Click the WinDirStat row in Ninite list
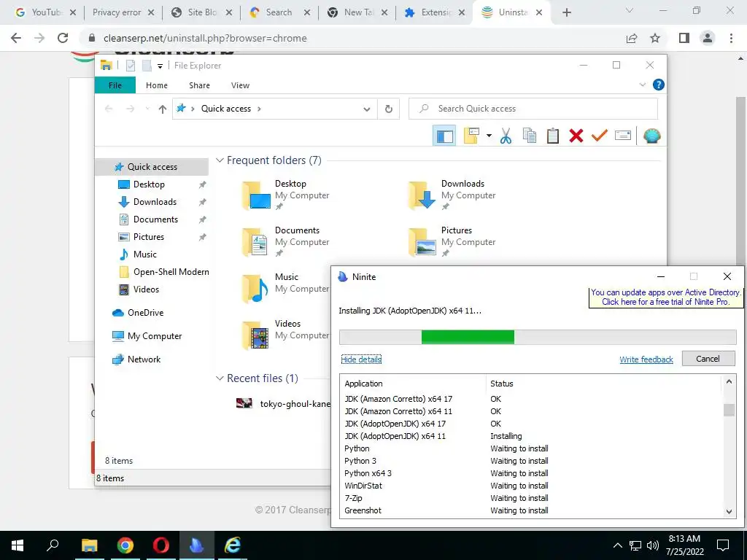747x560 pixels. [533, 486]
